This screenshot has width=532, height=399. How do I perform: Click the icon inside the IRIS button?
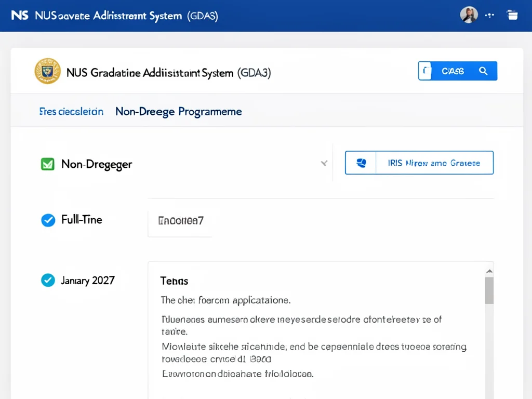tap(361, 163)
